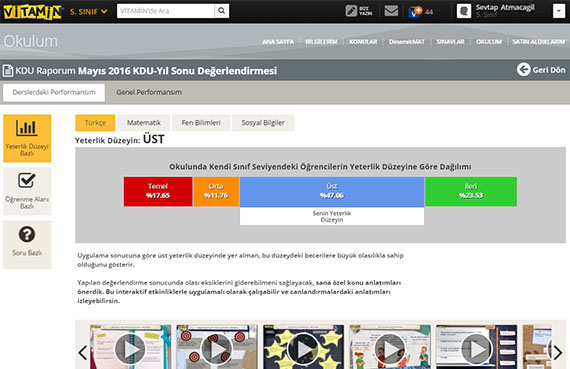
Task: Click the points badge icon
Action: [415, 12]
